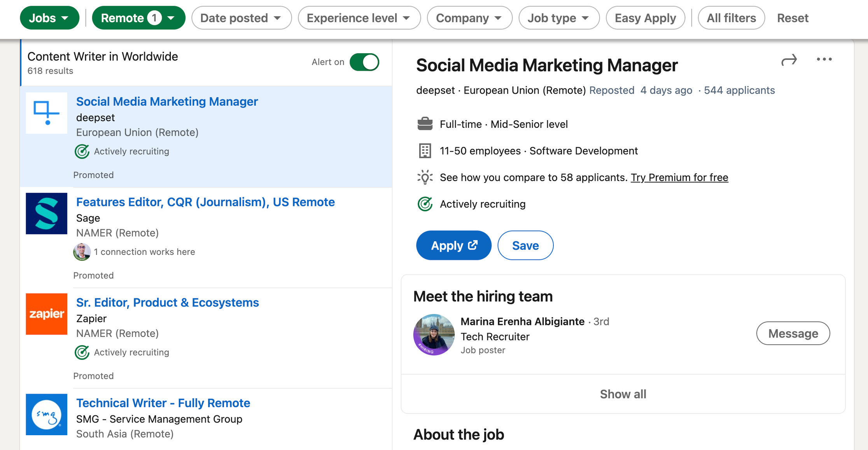The width and height of the screenshot is (868, 450).
Task: Click Marina Erenha Albigiante's profile photo
Action: [434, 334]
